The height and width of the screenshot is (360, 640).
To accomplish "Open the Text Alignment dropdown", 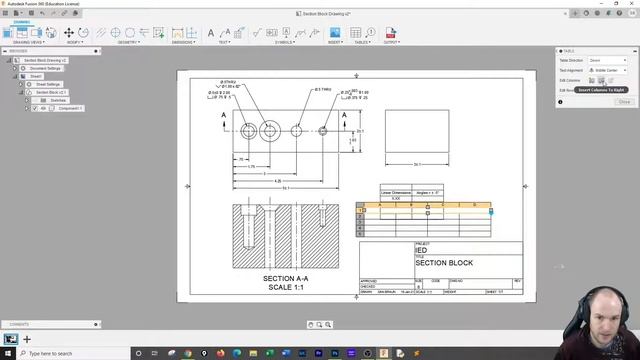I will tap(607, 70).
